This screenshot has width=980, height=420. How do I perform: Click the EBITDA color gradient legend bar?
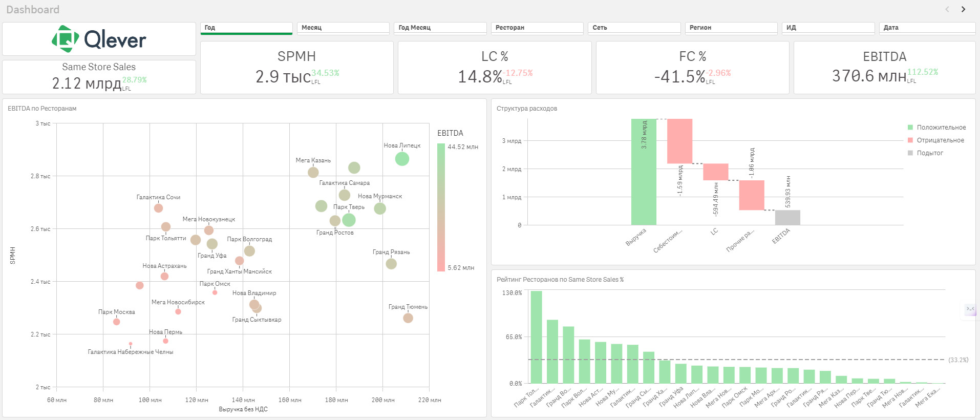click(441, 207)
